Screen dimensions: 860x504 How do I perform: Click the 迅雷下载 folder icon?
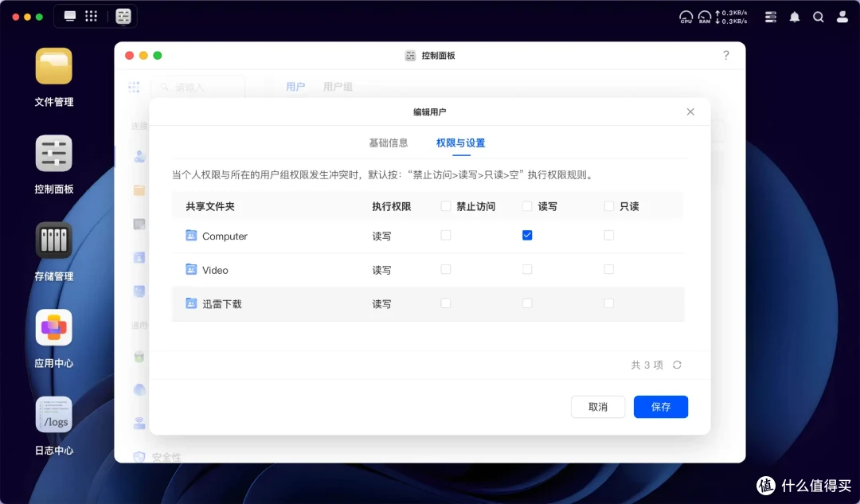click(191, 303)
